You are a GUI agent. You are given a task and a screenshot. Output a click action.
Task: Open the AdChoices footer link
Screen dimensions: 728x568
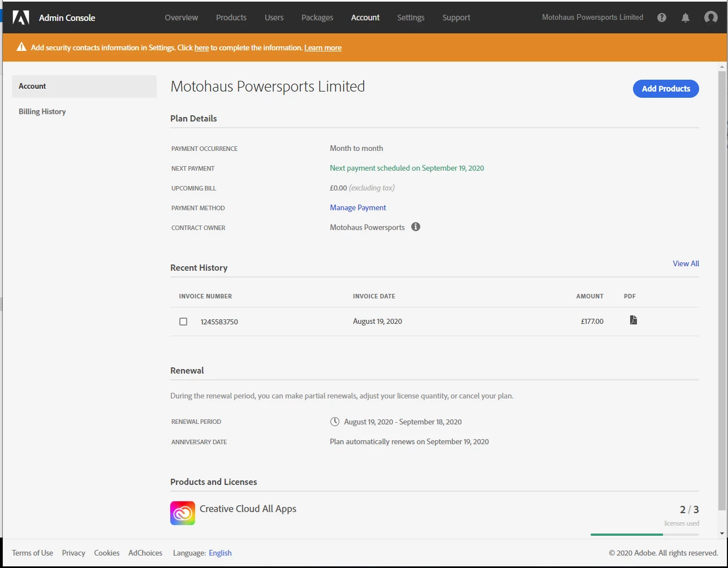point(145,553)
